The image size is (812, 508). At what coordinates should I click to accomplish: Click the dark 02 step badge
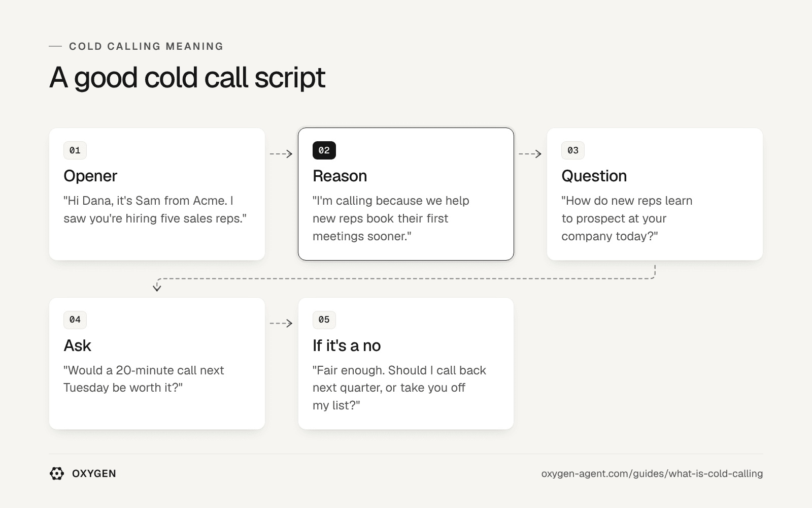[324, 150]
